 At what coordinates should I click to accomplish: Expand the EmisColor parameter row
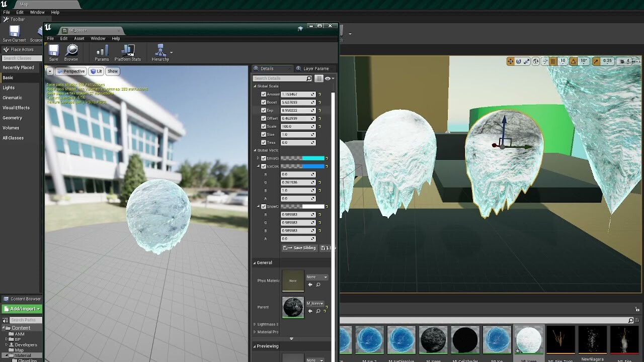click(x=258, y=158)
